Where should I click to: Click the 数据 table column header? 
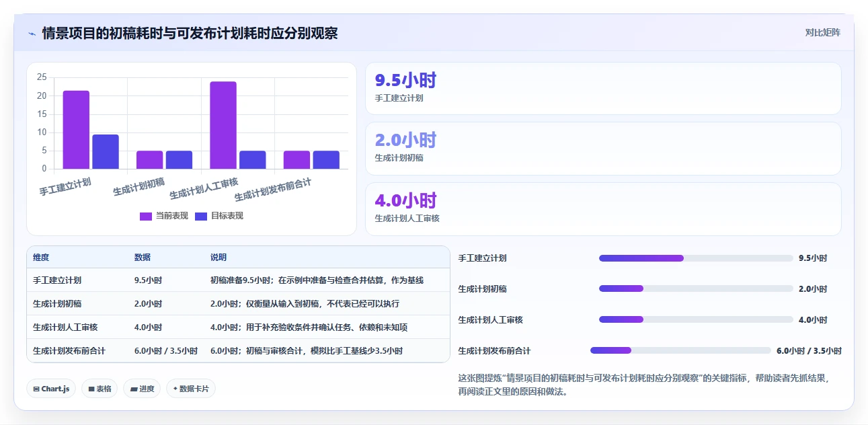tap(143, 258)
